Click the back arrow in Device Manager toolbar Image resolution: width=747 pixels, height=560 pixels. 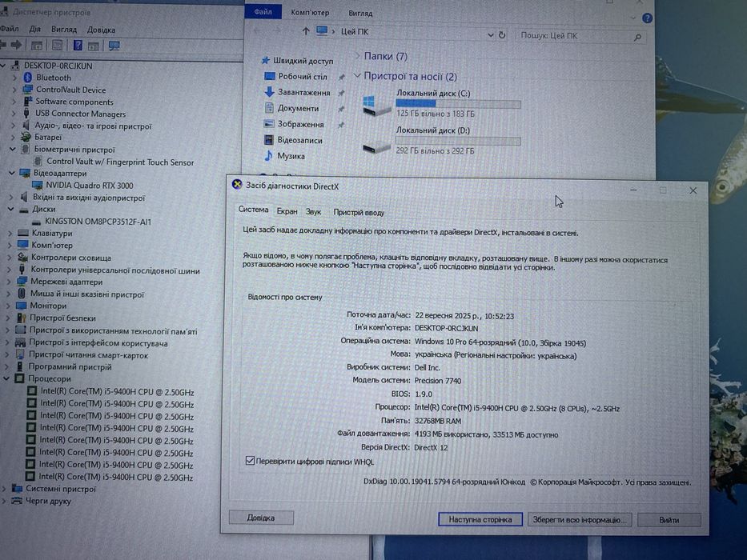[x=3, y=46]
